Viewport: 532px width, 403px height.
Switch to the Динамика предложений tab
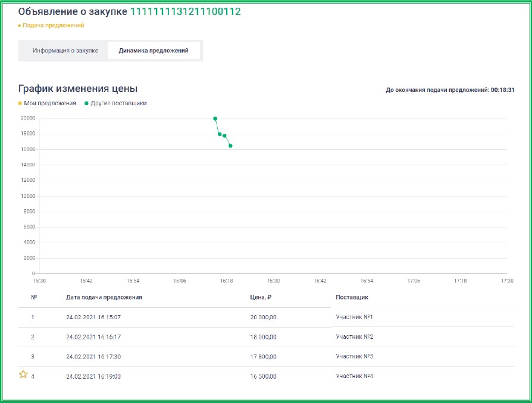click(x=154, y=51)
